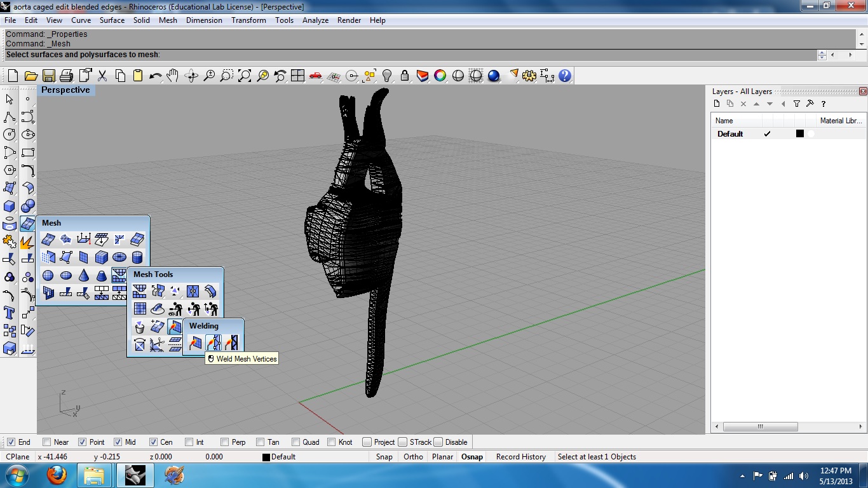Open the Transform menu
Image resolution: width=868 pixels, height=488 pixels.
click(248, 20)
